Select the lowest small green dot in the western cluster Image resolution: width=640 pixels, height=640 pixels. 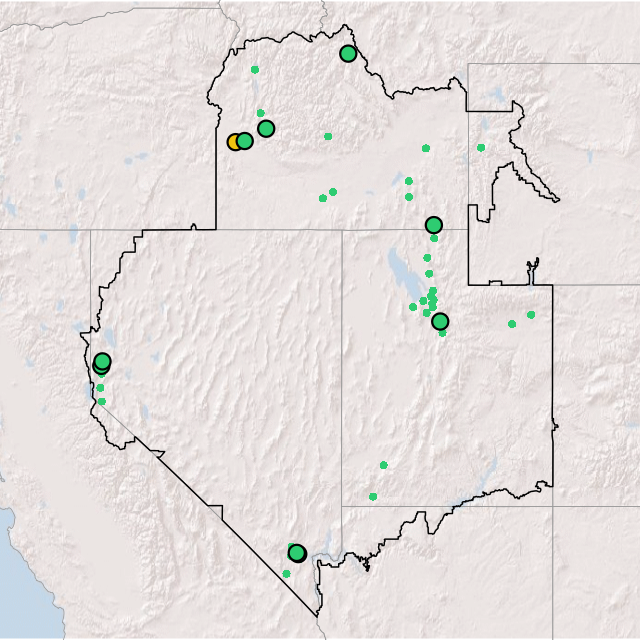tap(101, 401)
